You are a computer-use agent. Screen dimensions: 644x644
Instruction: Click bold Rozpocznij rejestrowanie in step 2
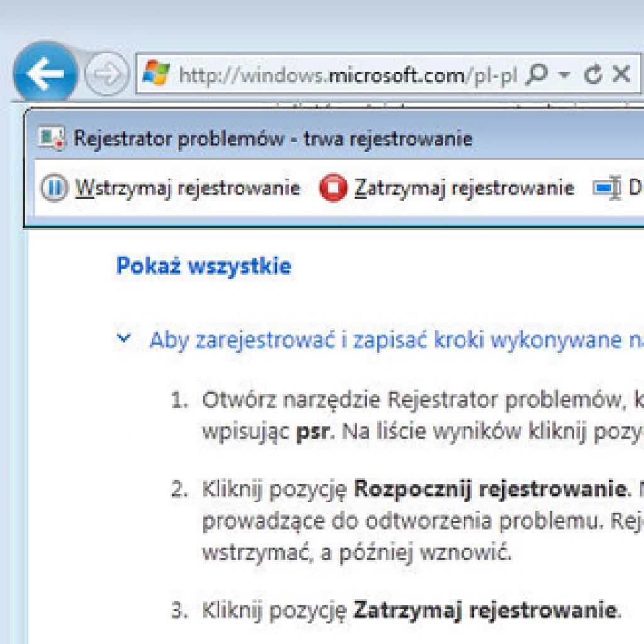(490, 489)
